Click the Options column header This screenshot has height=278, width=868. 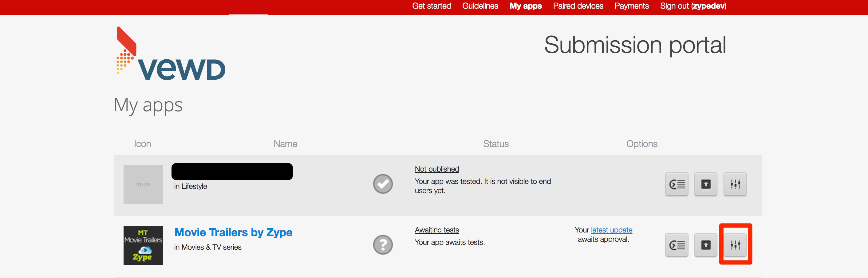coord(641,144)
